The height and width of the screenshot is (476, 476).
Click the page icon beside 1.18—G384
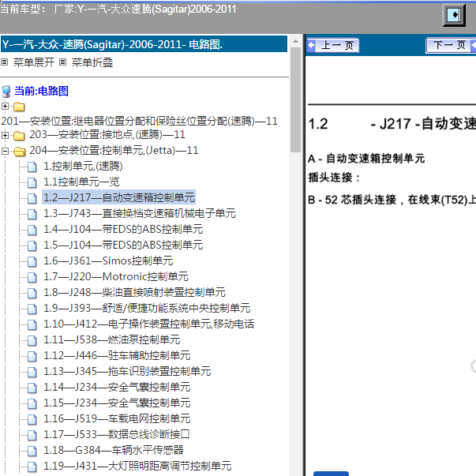tap(32, 451)
